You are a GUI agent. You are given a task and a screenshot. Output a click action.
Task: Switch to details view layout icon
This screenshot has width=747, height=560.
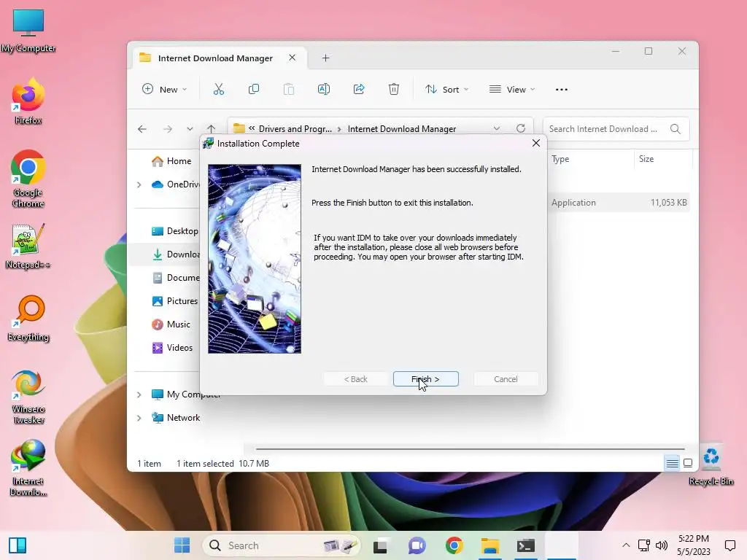[672, 463]
